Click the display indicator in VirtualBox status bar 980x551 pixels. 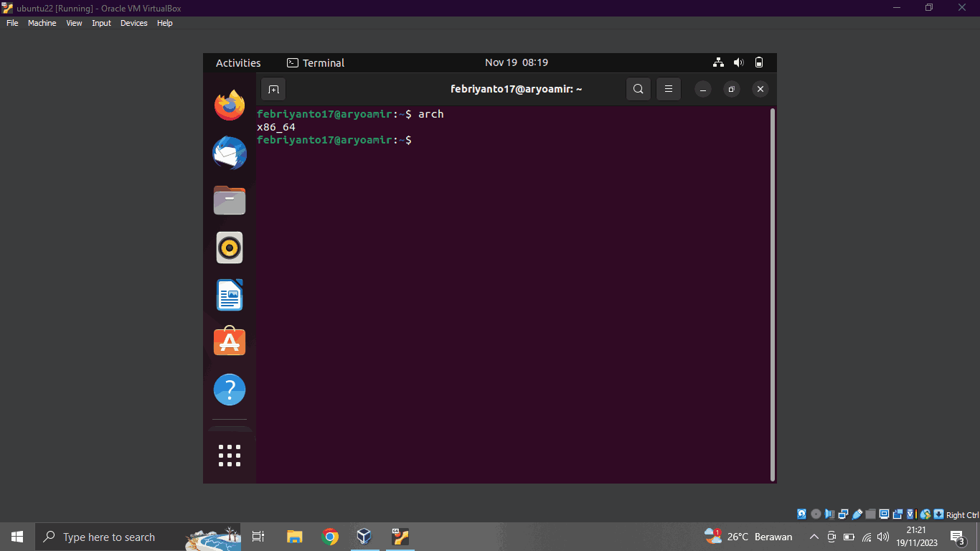[x=884, y=514]
